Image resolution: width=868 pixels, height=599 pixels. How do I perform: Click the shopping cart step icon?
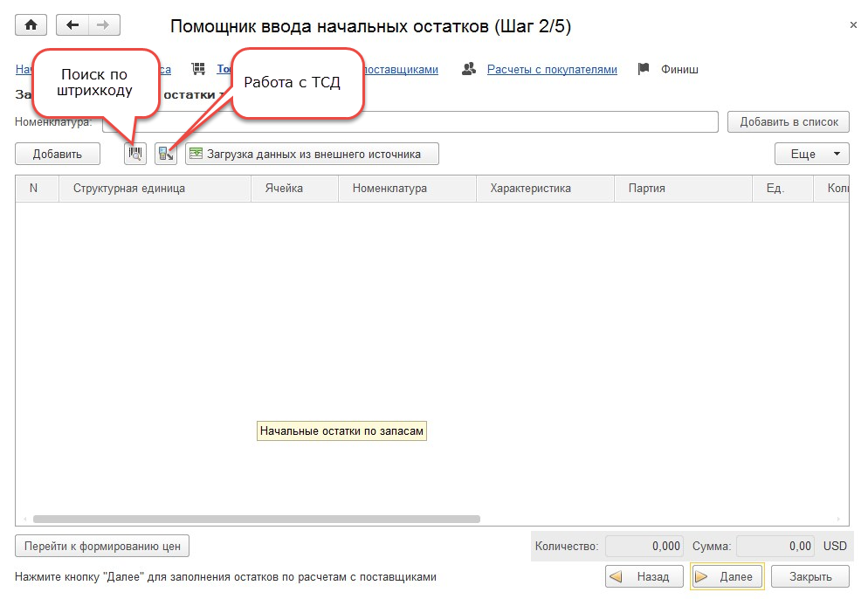(198, 69)
